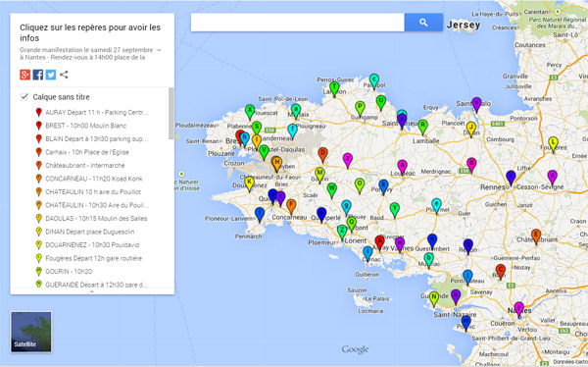588x367 pixels.
Task: Open the generic share icon
Action: [64, 75]
